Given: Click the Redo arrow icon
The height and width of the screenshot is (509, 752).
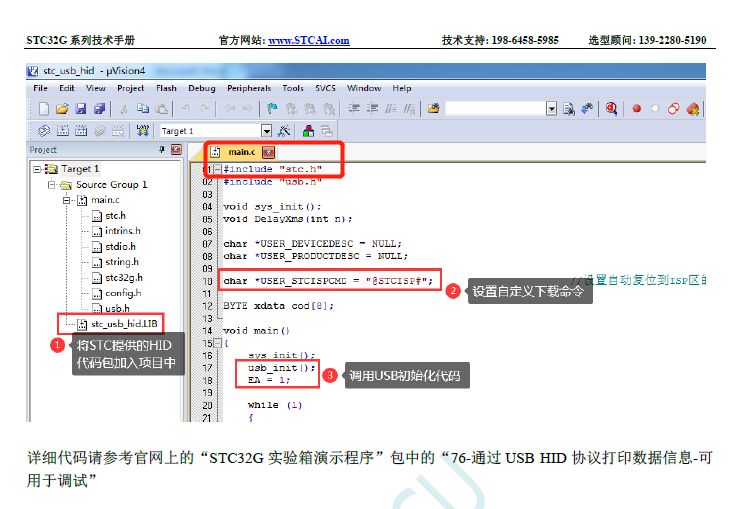Looking at the screenshot, I should tap(205, 109).
